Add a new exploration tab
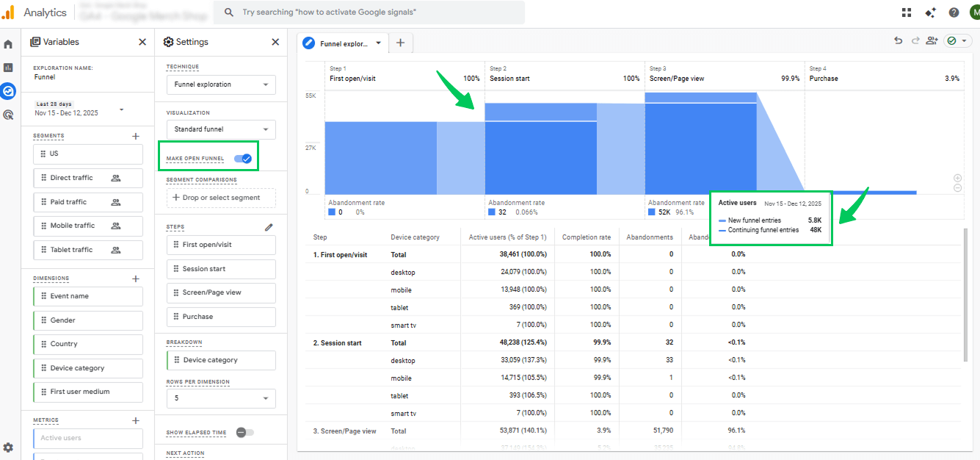 point(400,43)
